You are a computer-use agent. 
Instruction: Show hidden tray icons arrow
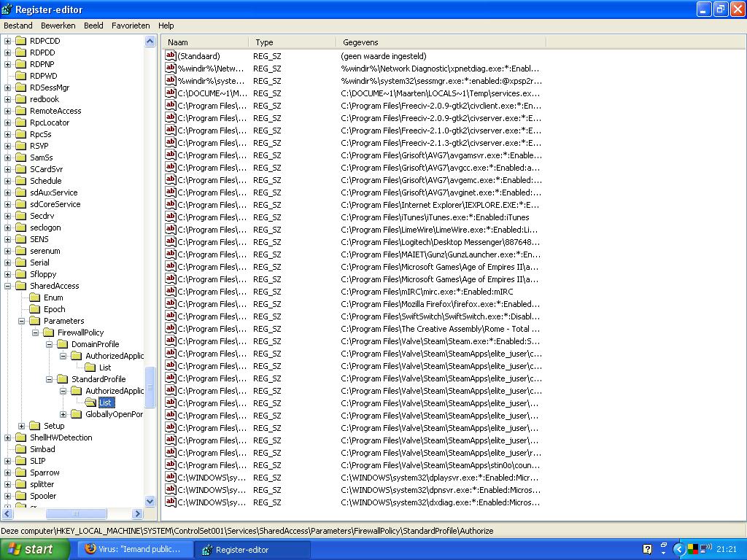(679, 549)
